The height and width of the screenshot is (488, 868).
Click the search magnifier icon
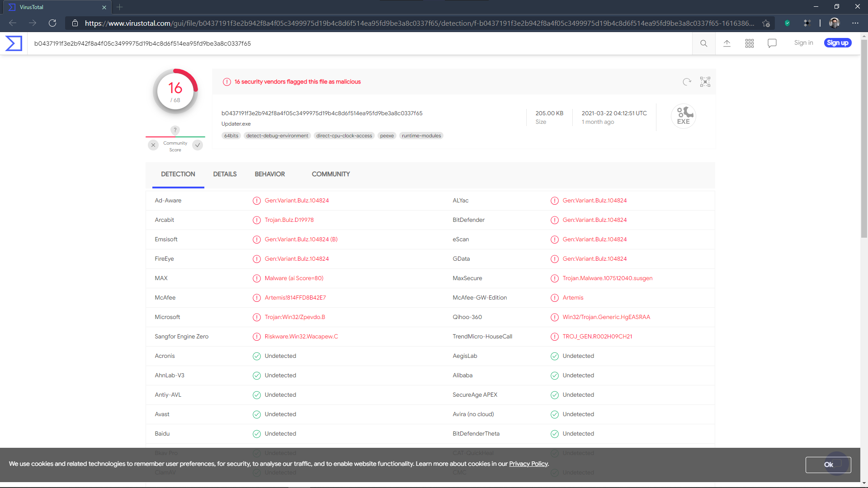coord(704,43)
